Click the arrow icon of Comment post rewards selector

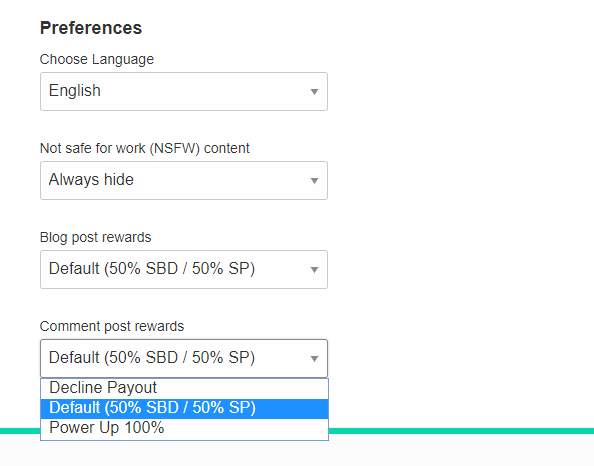point(314,359)
